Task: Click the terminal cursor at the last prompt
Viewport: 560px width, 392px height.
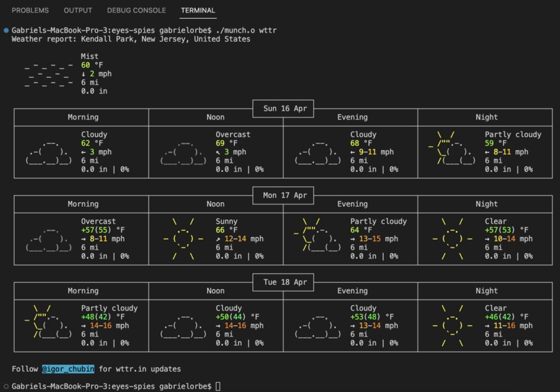Action: [x=218, y=386]
